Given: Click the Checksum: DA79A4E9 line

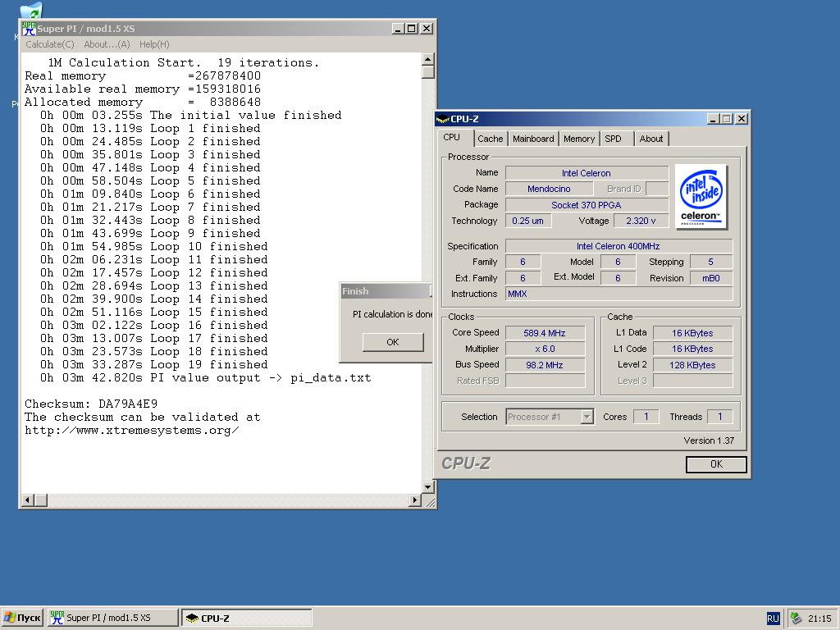Looking at the screenshot, I should [91, 404].
